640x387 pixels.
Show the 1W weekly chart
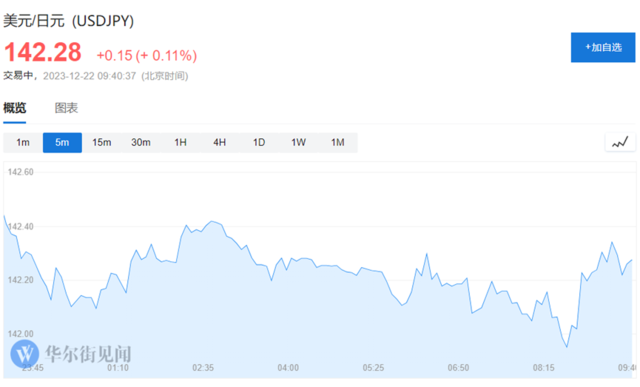click(x=298, y=142)
